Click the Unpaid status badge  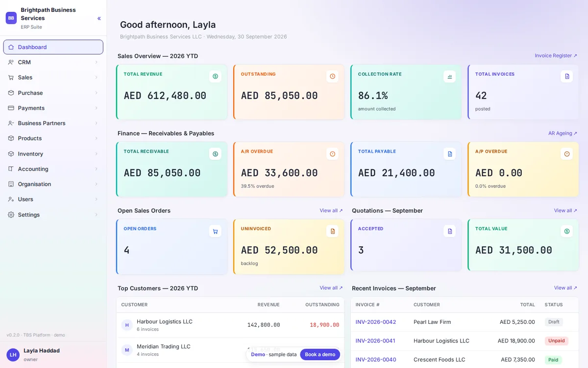557,341
